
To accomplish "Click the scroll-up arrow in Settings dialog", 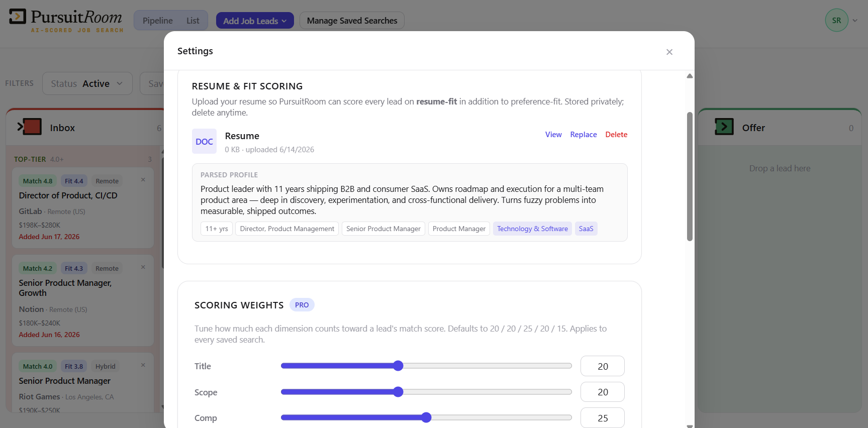I will [x=690, y=76].
